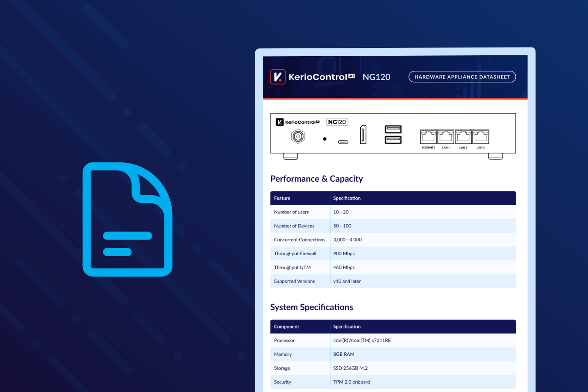Click the Feature column header
This screenshot has height=392, width=588.
[282, 198]
